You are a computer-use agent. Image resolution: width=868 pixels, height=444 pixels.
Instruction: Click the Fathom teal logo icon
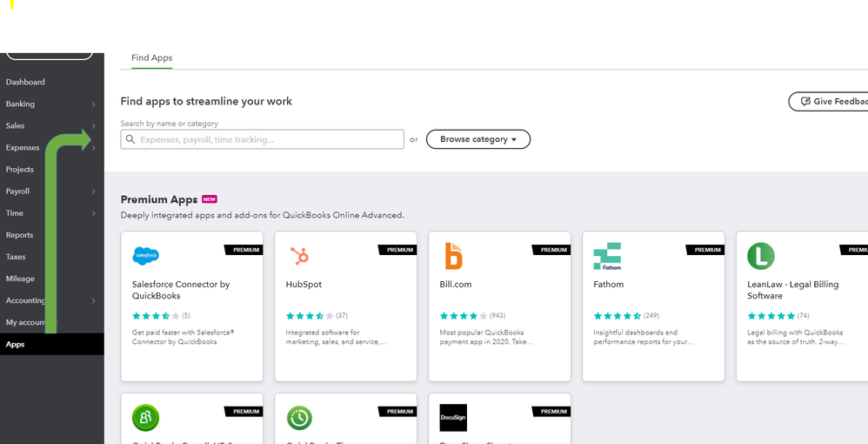[x=607, y=256]
